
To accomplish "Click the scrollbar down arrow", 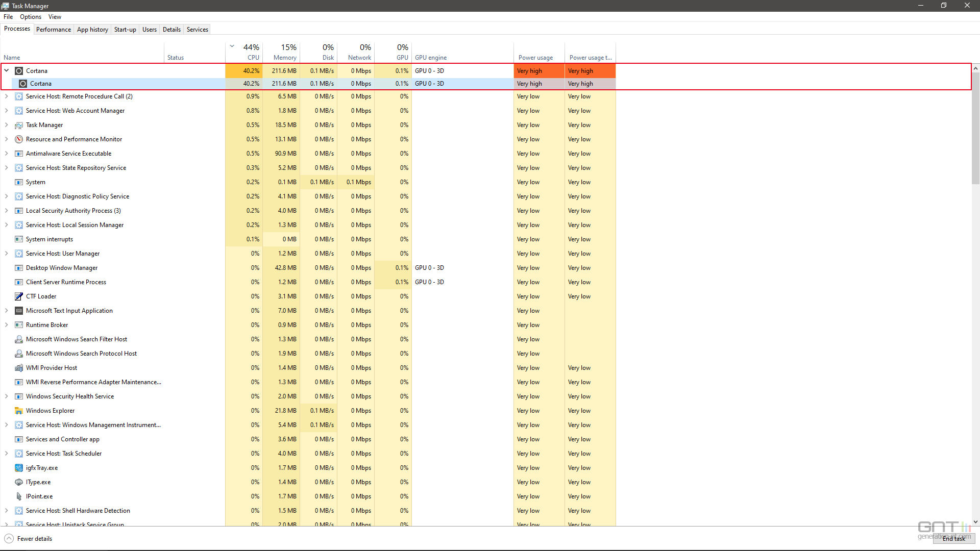I will coord(975,522).
